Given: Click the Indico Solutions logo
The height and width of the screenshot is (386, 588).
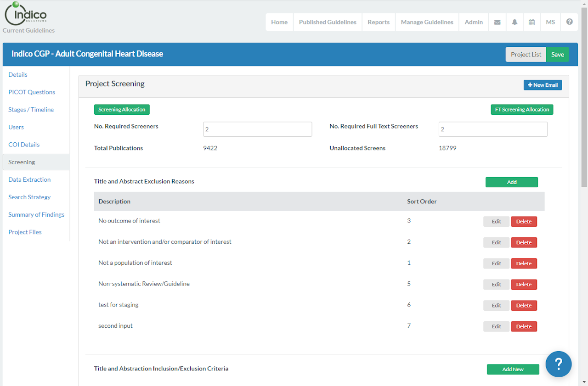Looking at the screenshot, I should coord(26,15).
